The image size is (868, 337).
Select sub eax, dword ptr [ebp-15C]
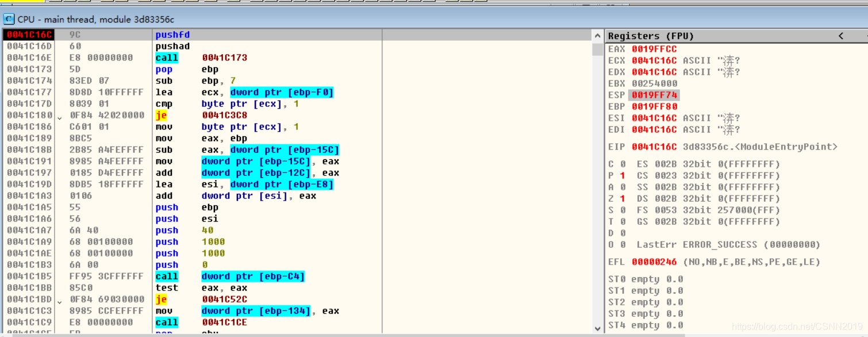247,150
